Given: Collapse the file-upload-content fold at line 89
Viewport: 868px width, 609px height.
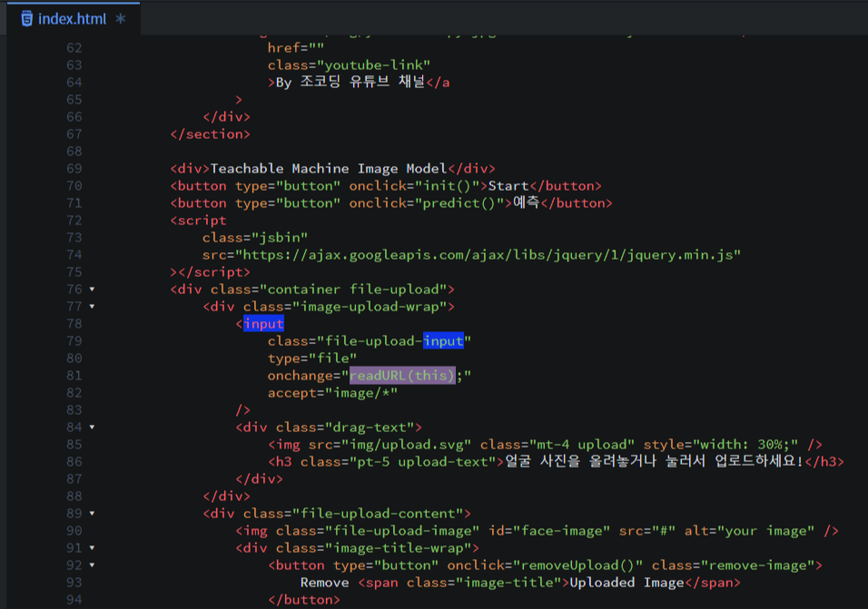Looking at the screenshot, I should (x=92, y=514).
